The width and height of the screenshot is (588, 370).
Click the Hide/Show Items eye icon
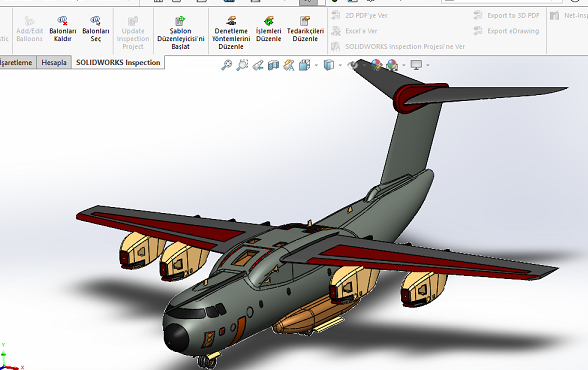tap(352, 65)
